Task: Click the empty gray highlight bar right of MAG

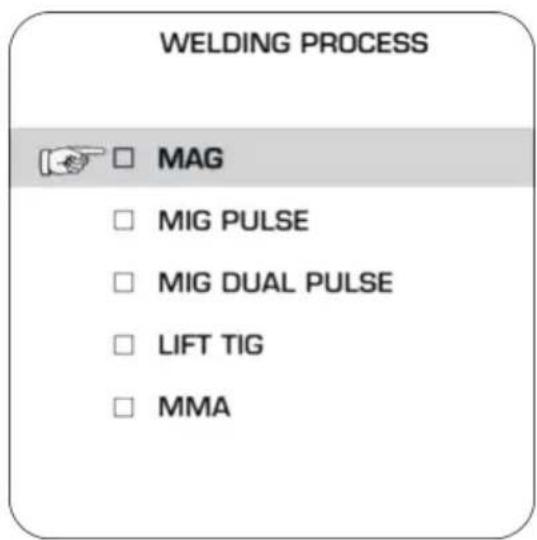Action: point(379,158)
